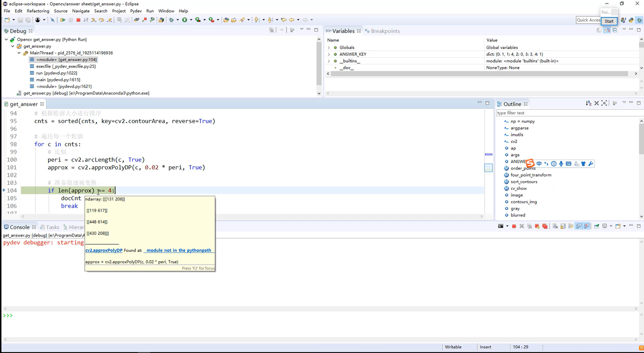Viewport: 644px width, 353px height.
Task: Collapse the MainThread tree node
Action: click(19, 53)
